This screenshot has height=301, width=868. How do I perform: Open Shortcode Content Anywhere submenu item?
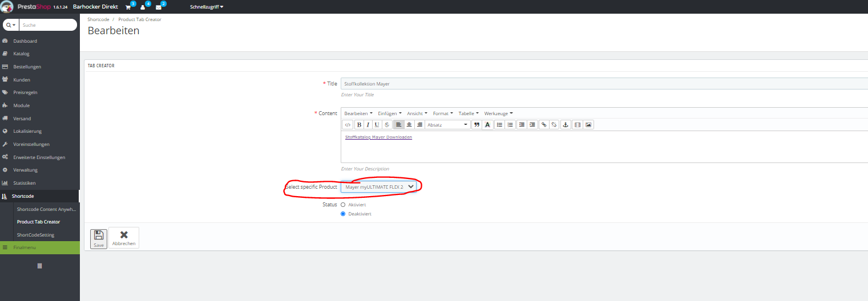[x=46, y=209]
